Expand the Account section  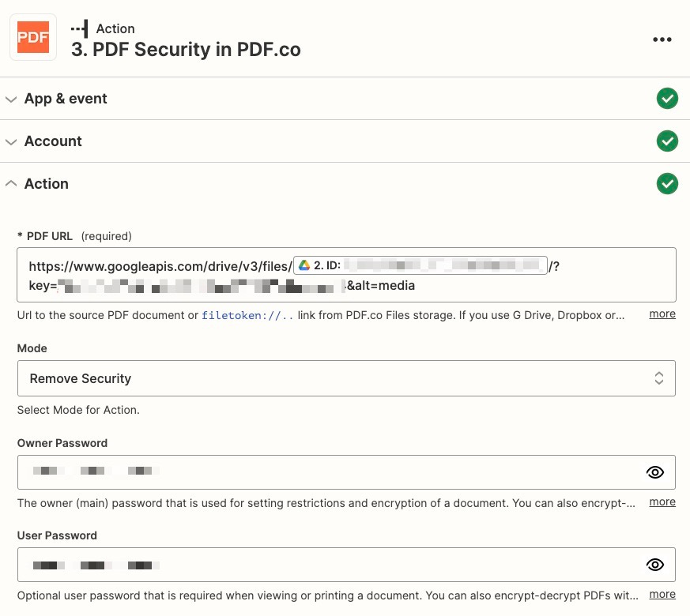[x=11, y=141]
